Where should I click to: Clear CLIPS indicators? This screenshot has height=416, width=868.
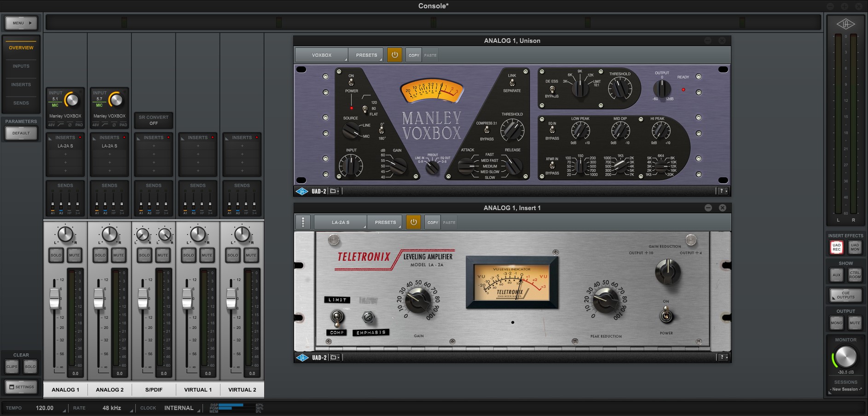click(12, 367)
